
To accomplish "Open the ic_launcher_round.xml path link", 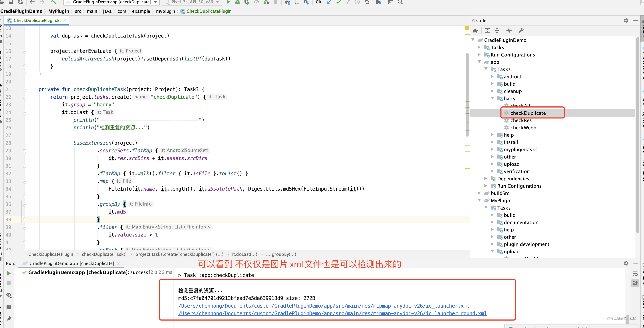I will pos(332,313).
